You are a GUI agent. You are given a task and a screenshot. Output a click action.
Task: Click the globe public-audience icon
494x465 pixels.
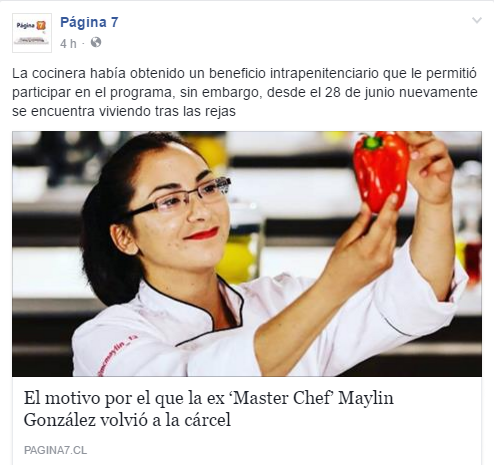(96, 42)
